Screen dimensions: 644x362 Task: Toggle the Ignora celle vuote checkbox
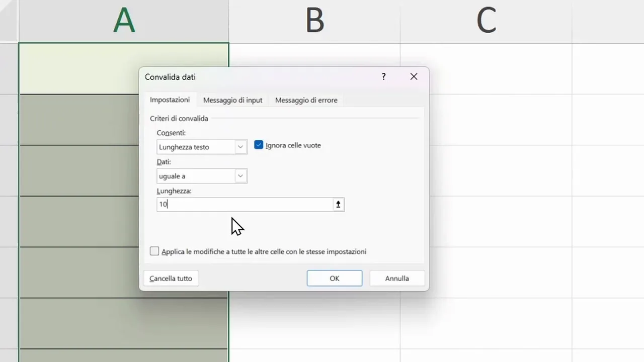tap(259, 145)
